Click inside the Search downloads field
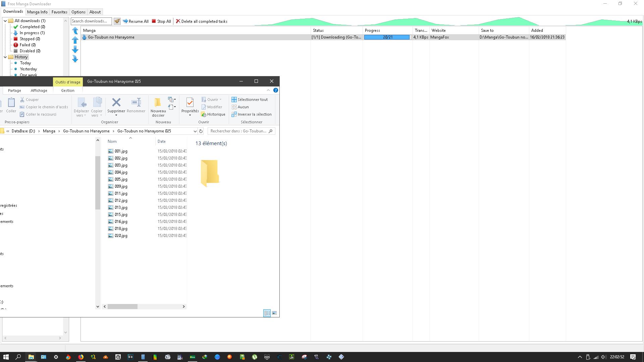Viewport: 644px width, 362px height. coord(91,21)
